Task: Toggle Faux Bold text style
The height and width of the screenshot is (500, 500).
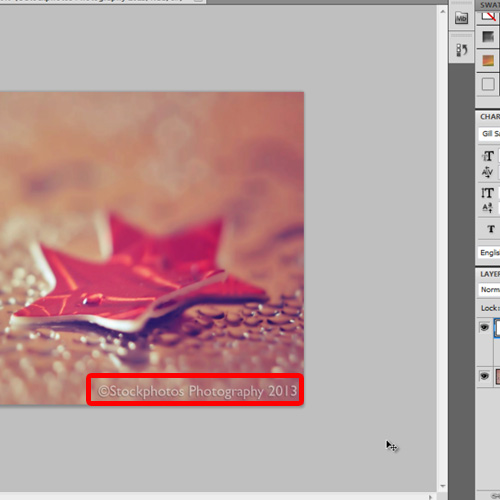Action: (491, 229)
